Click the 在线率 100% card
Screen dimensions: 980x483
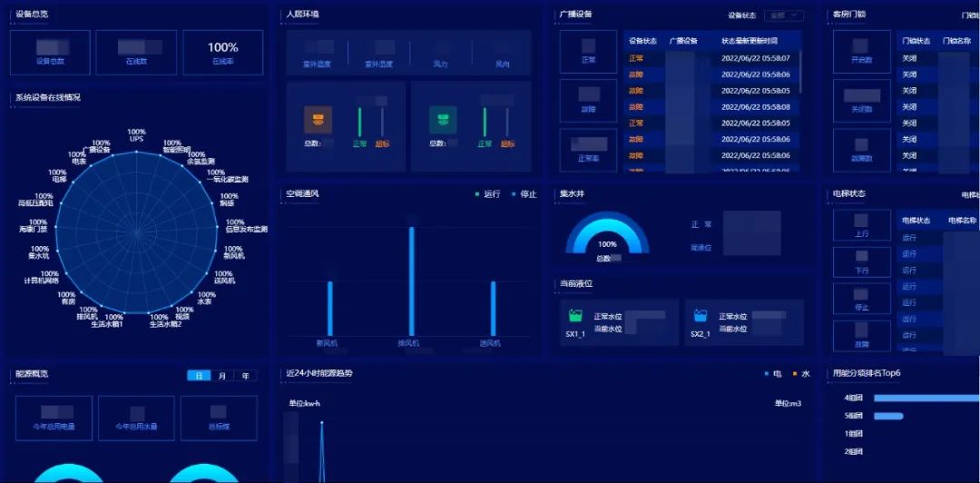[222, 53]
